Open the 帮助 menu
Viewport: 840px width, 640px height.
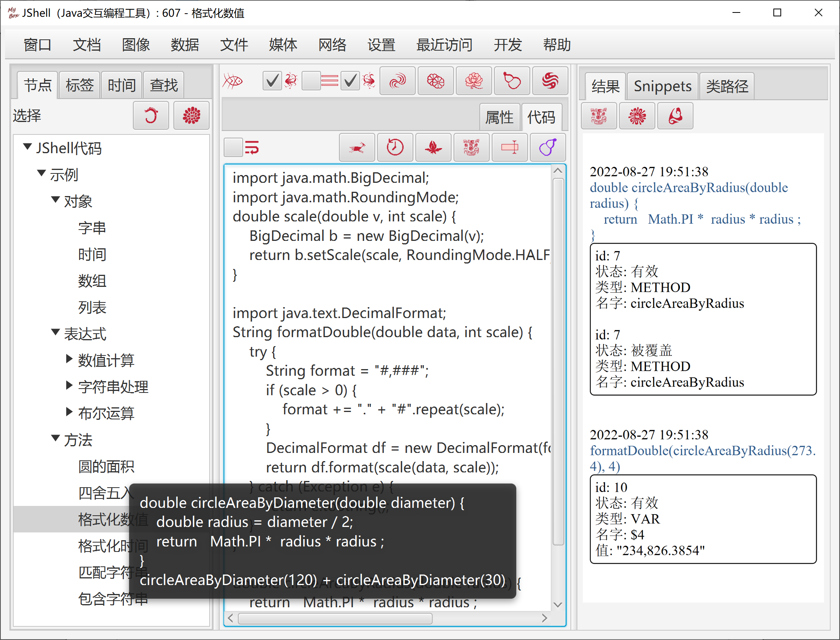(557, 45)
